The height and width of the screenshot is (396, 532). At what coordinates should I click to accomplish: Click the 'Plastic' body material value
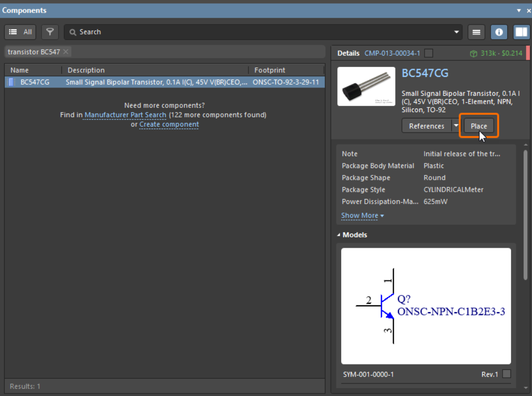pos(433,166)
